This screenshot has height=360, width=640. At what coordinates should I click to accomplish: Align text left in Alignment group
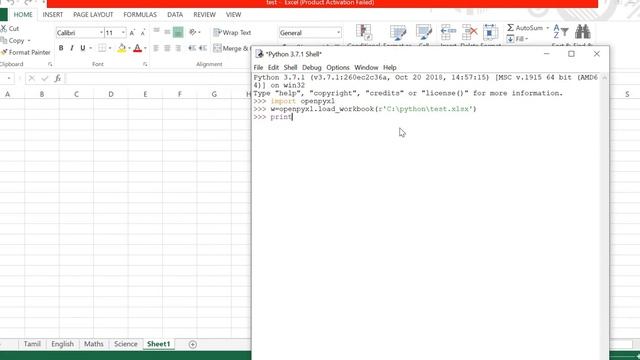pos(156,48)
